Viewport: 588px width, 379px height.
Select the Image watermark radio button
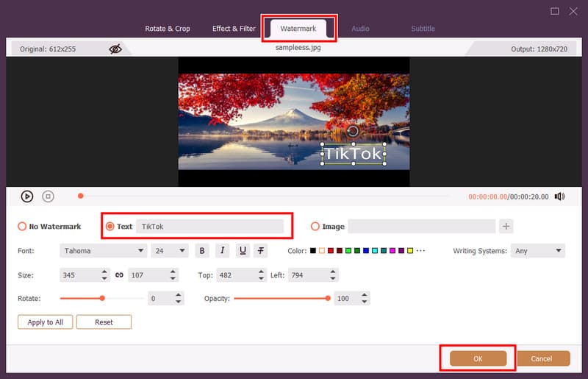click(316, 227)
